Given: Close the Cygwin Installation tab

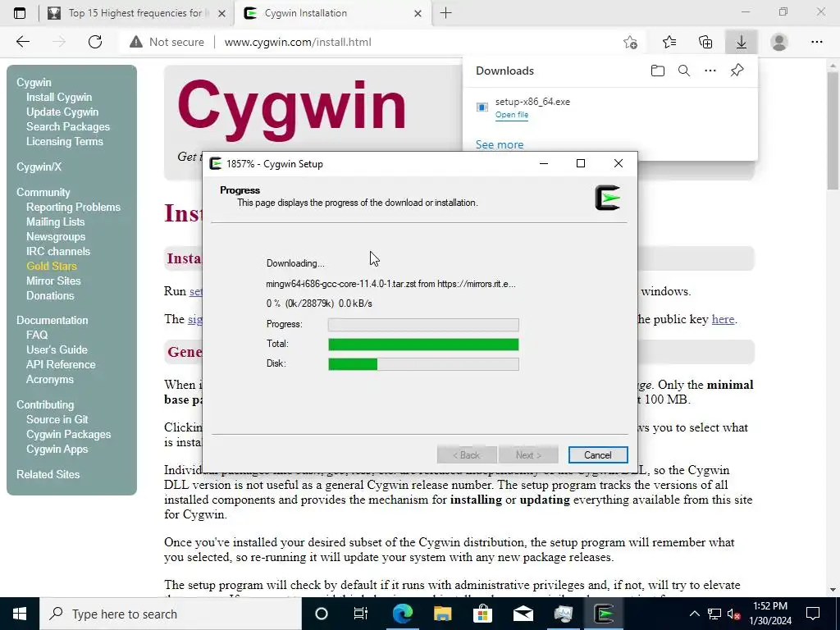Looking at the screenshot, I should click(x=418, y=13).
